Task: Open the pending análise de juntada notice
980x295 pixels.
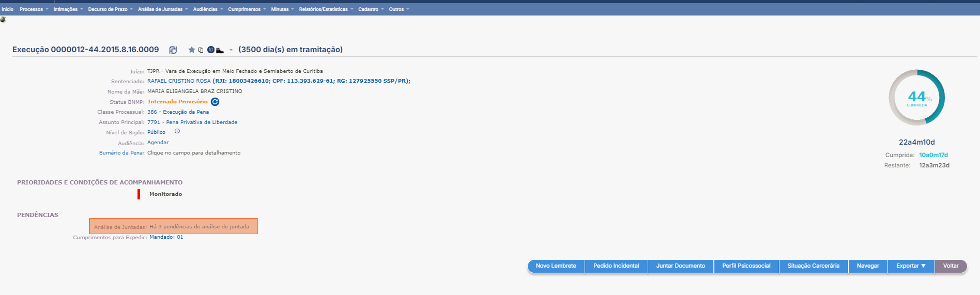Action: [x=174, y=227]
